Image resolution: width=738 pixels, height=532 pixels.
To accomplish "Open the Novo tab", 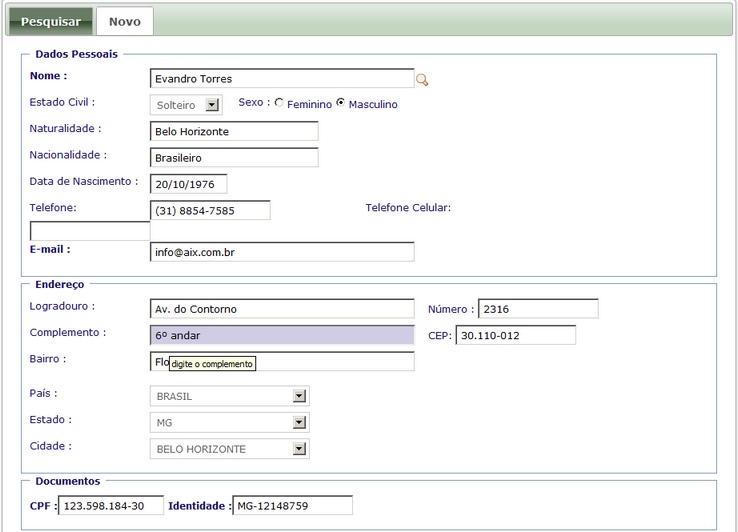I will [x=125, y=21].
